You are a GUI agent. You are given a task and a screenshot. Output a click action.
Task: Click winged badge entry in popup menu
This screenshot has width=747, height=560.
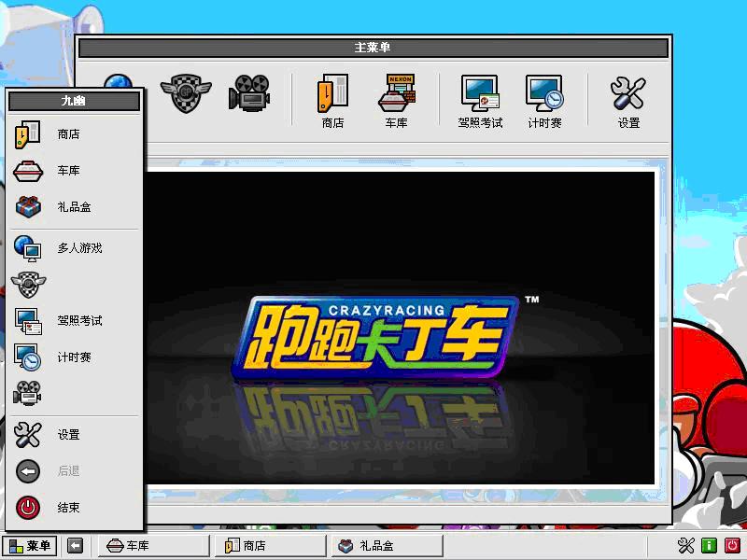28,285
